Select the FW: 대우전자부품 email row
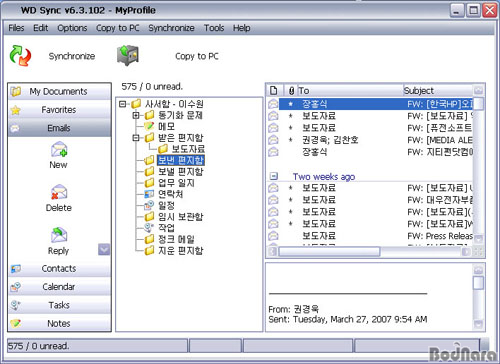Image resolution: width=500 pixels, height=364 pixels. (x=370, y=200)
